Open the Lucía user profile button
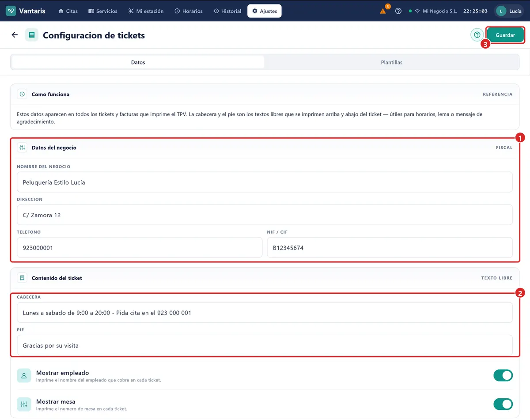This screenshot has height=420, width=530. pos(509,11)
